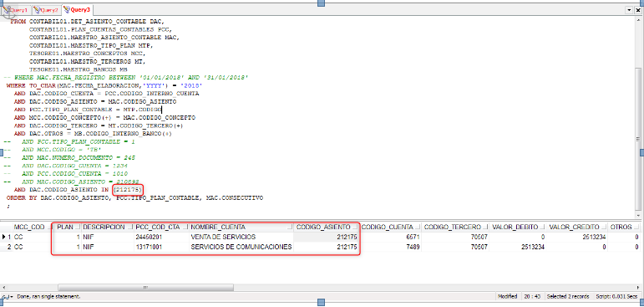The image size is (644, 307).
Task: Click down arrow of editor vertical scrollbar
Action: 637,217
